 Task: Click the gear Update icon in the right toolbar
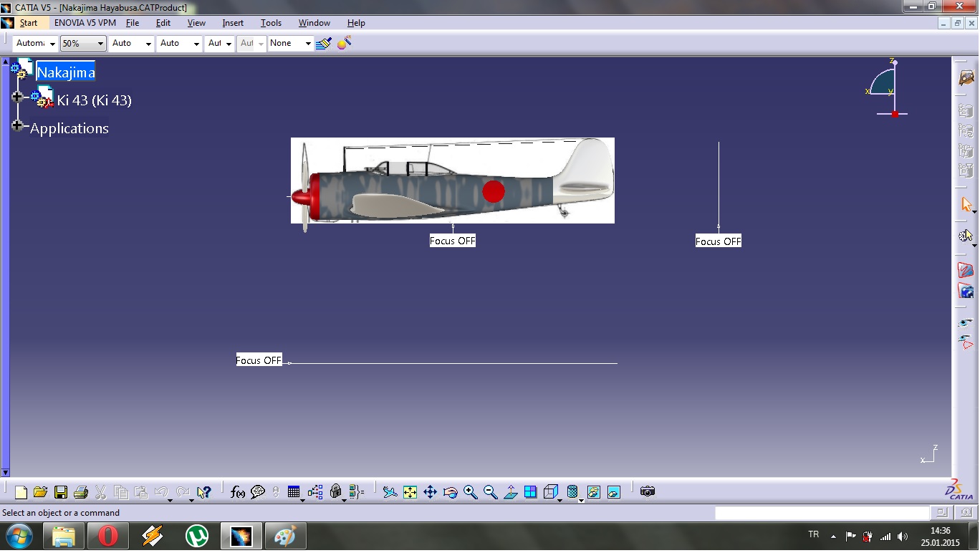pos(966,236)
